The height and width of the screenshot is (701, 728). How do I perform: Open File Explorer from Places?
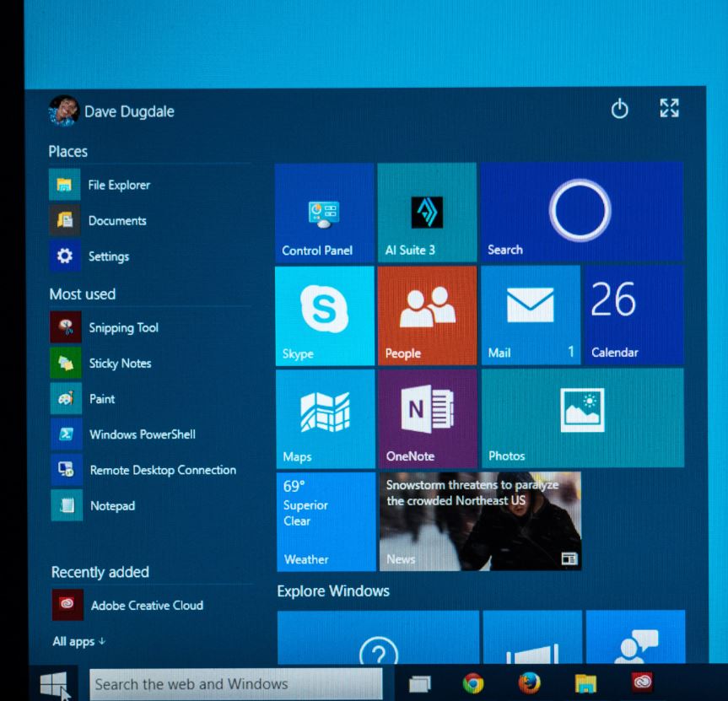(150, 185)
